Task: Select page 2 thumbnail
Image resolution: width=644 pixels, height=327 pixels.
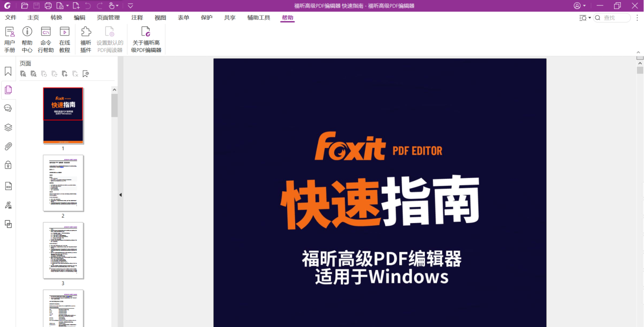Action: [63, 183]
